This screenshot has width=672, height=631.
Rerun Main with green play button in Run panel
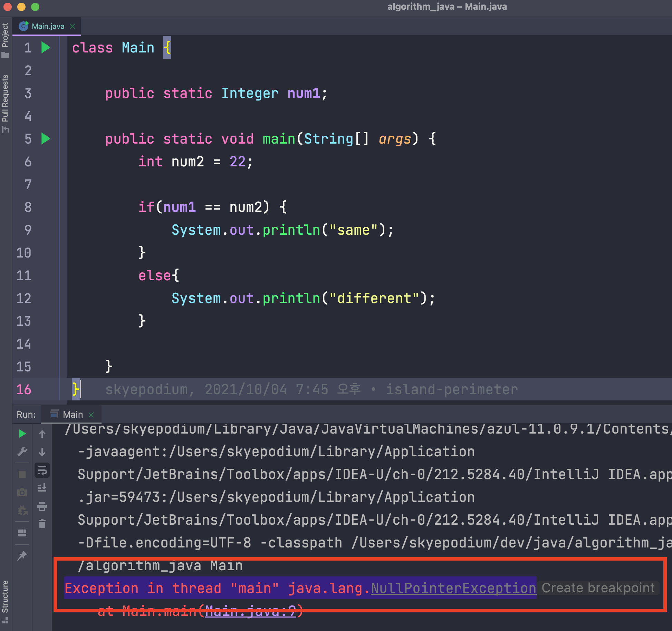[22, 434]
